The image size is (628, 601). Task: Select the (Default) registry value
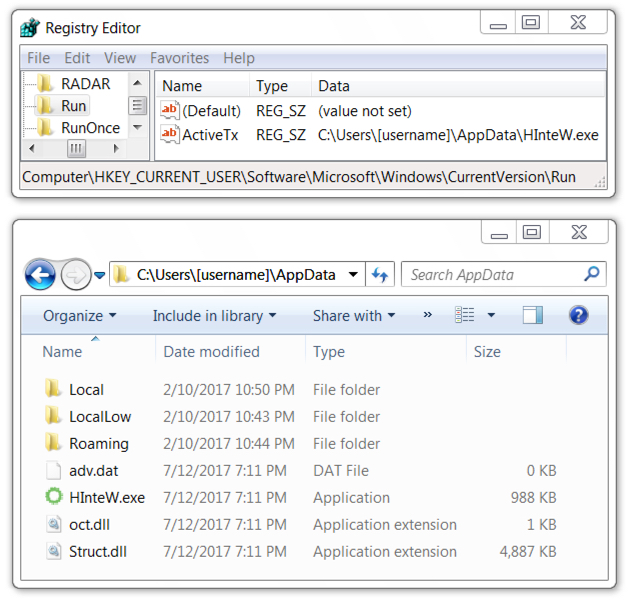(x=211, y=111)
